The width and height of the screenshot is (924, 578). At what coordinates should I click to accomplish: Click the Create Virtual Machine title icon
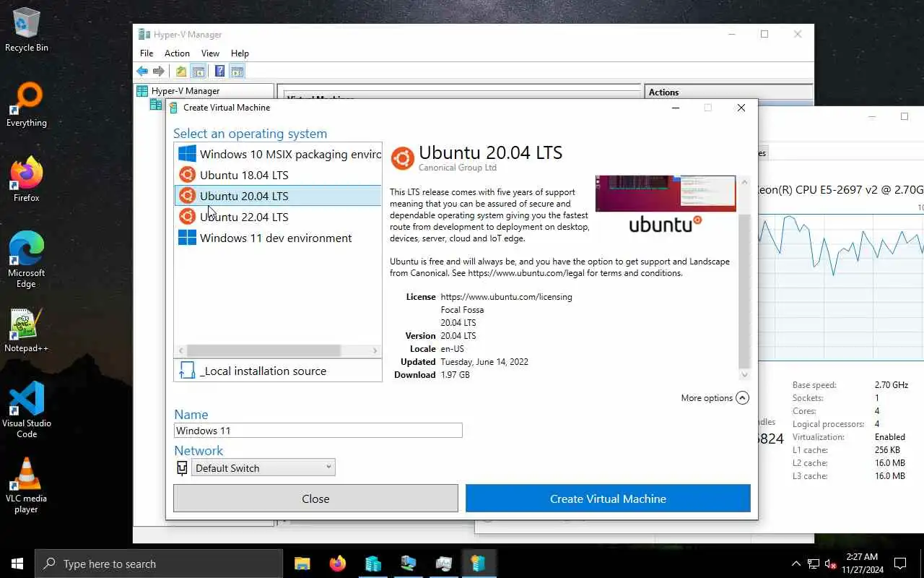[x=173, y=108]
